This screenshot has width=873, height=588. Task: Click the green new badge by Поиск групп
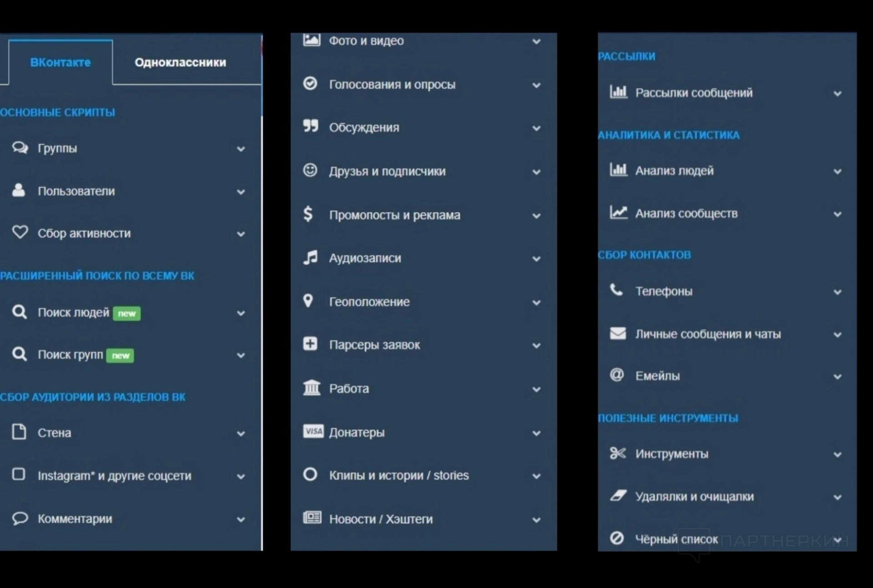pyautogui.click(x=120, y=355)
